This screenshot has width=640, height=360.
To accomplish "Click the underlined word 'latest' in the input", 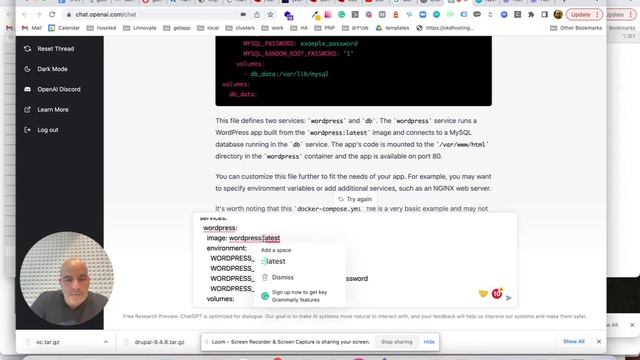I will 272,238.
